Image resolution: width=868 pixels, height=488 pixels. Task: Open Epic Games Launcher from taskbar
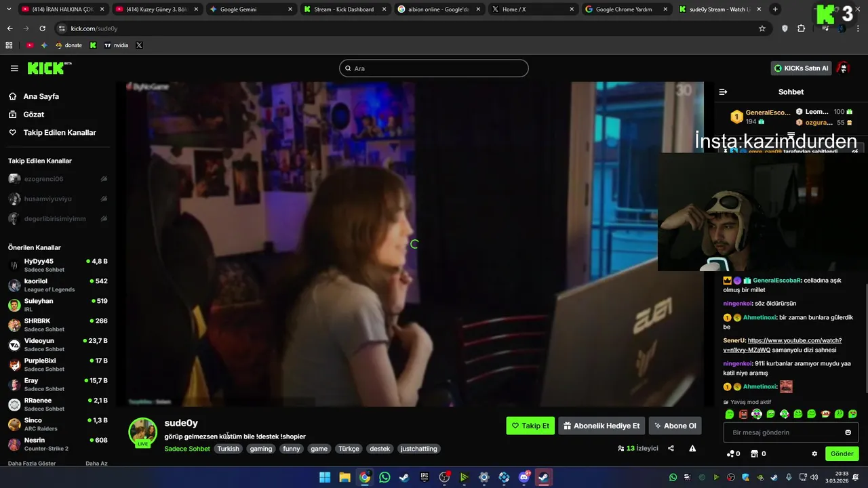pos(425,477)
